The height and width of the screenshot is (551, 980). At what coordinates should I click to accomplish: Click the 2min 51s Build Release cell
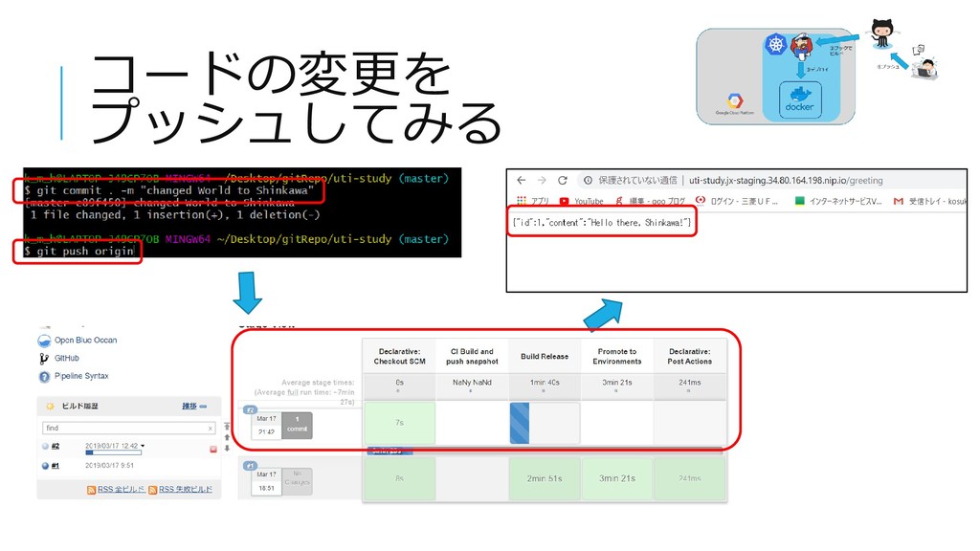click(x=545, y=478)
